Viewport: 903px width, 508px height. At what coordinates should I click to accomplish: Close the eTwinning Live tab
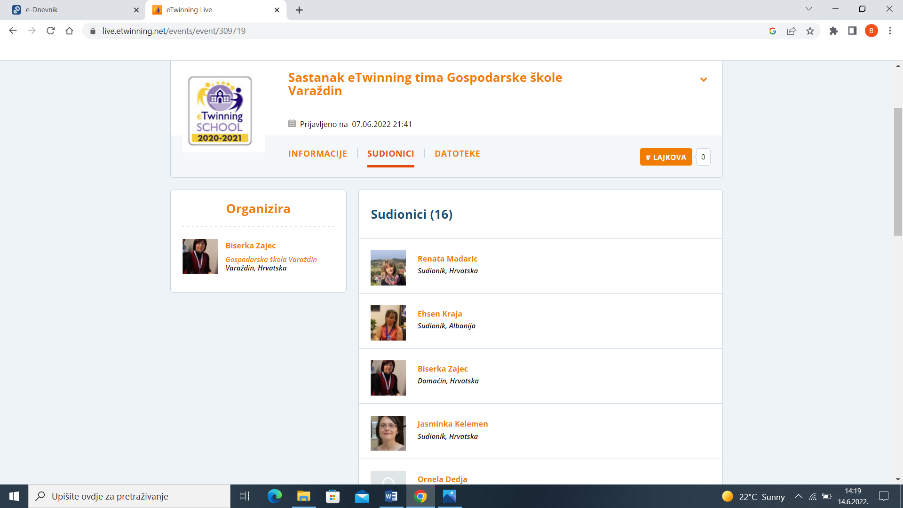[276, 10]
